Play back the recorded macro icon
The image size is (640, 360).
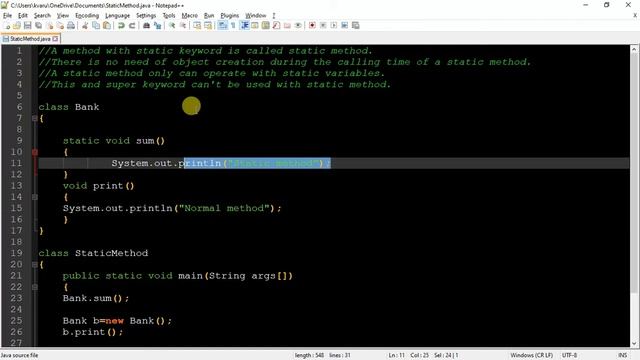[x=334, y=25]
